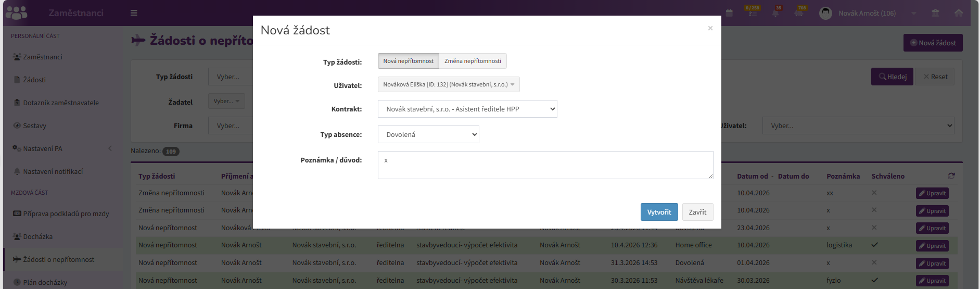Open the Uživatel dropdown with Nováková Eliška
980x289 pixels.
coord(449,84)
